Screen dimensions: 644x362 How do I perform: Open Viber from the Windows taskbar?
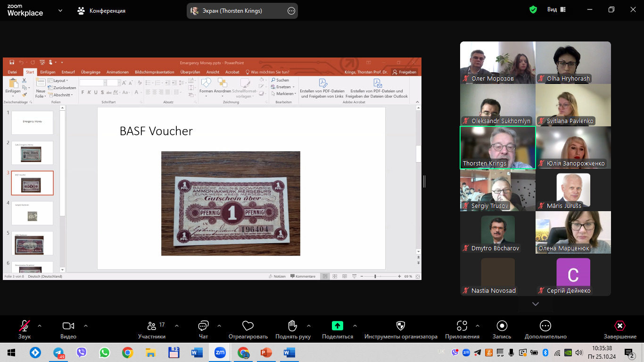coord(82,352)
